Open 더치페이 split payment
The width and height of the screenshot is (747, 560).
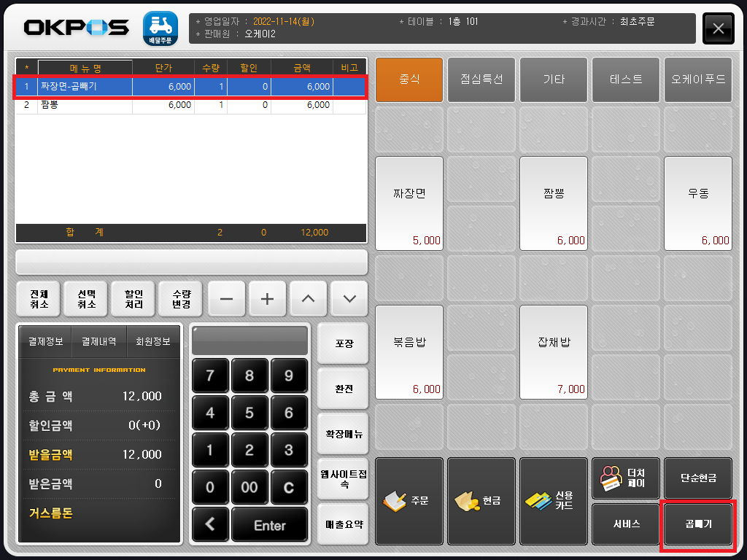tap(625, 478)
